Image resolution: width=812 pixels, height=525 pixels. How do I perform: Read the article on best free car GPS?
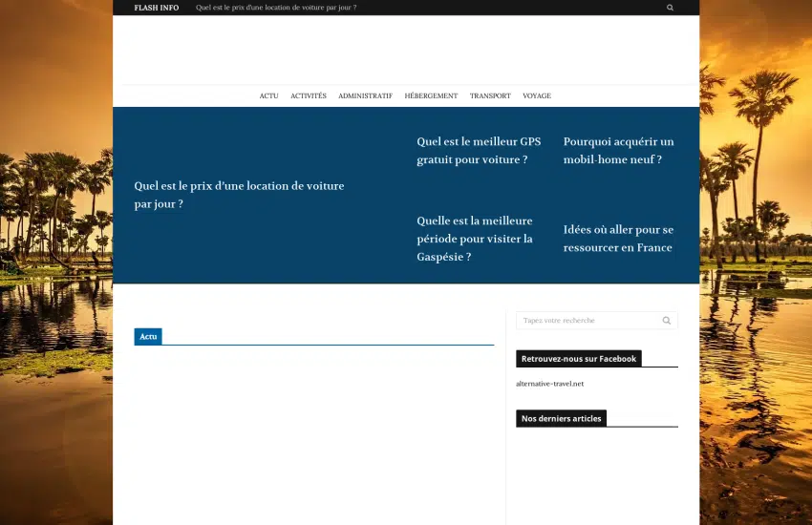pos(479,151)
